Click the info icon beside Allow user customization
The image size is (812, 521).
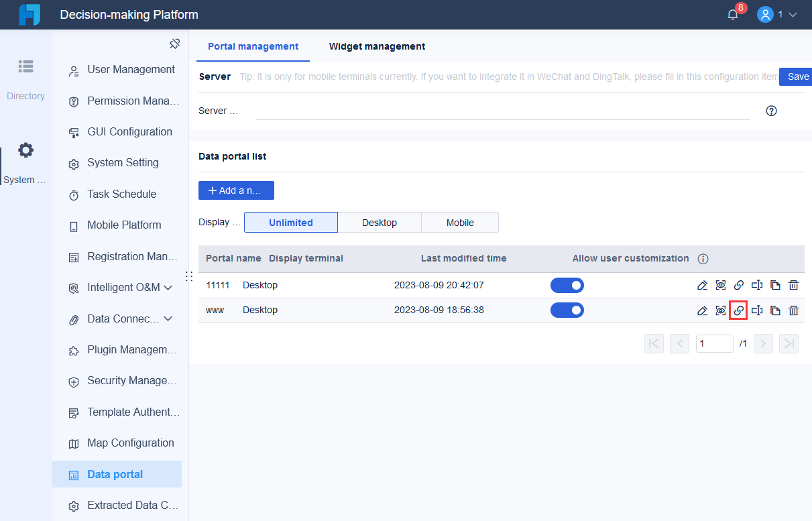(x=703, y=259)
